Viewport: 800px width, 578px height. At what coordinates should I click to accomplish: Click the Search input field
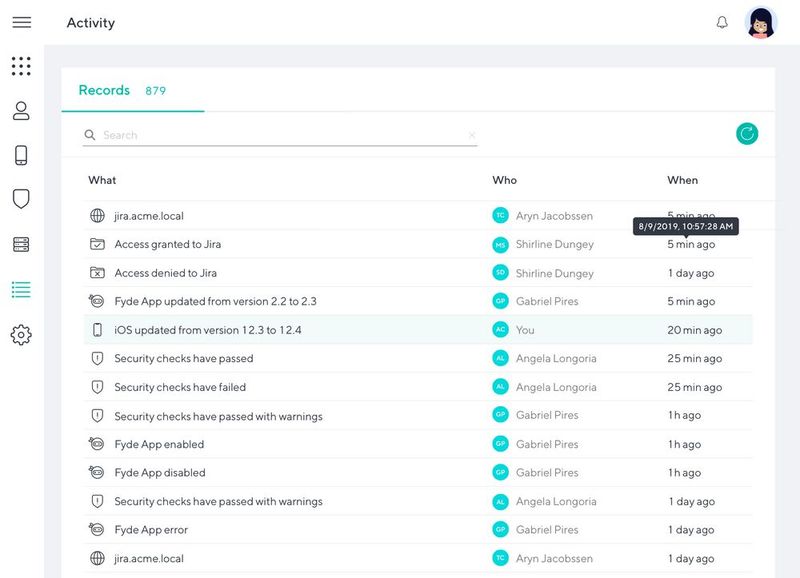tap(280, 135)
